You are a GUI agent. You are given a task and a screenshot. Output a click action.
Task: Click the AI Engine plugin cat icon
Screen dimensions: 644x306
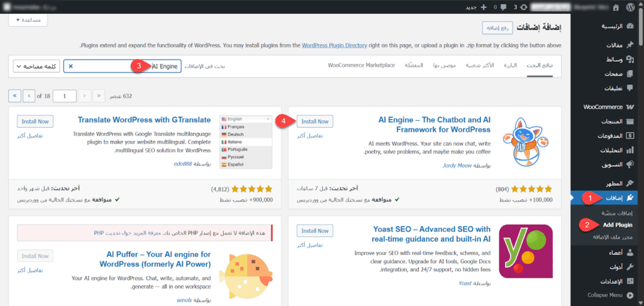point(525,143)
